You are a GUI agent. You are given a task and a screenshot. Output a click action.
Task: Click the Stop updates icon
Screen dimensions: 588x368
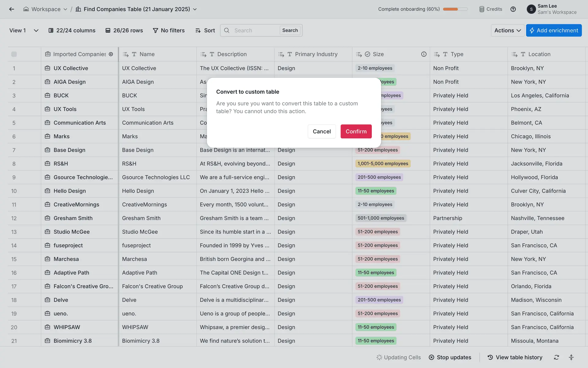[432, 357]
